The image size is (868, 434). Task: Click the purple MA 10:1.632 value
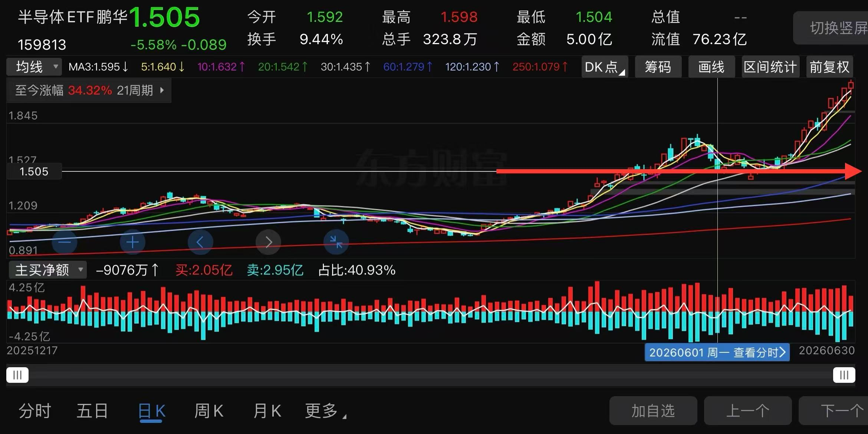click(x=221, y=67)
